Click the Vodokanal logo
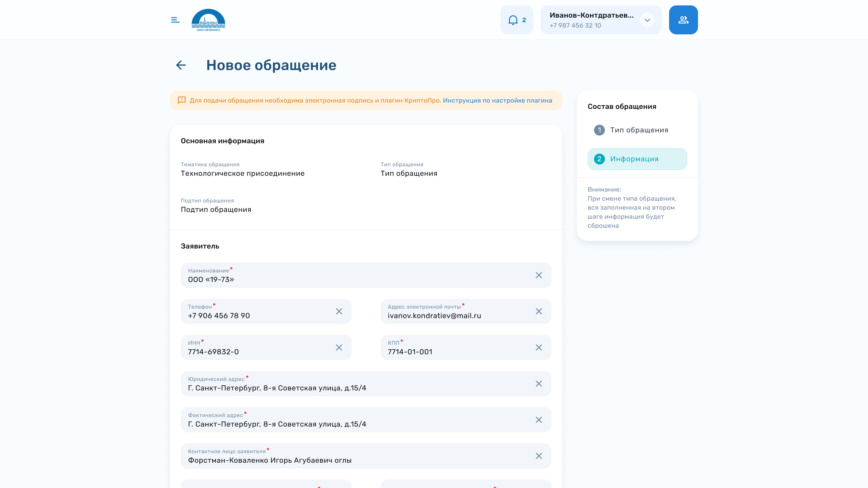 click(x=208, y=20)
